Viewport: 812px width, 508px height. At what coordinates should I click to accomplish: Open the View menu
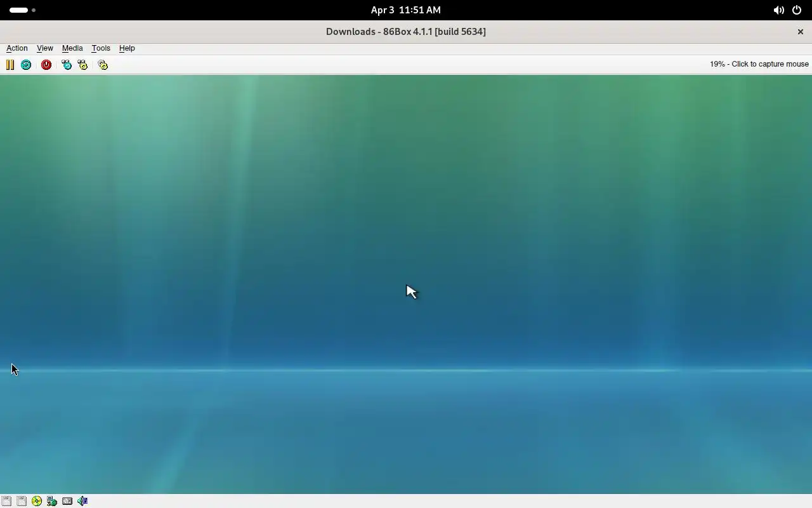45,48
